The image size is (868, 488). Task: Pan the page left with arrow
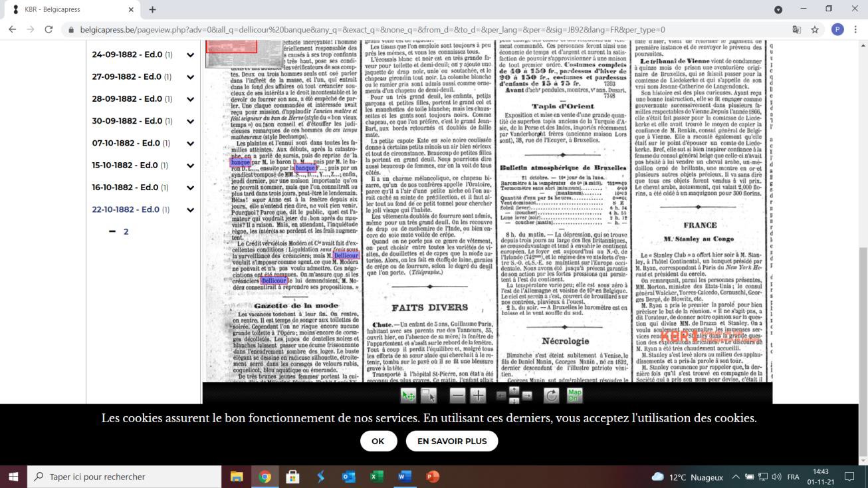[x=502, y=396]
